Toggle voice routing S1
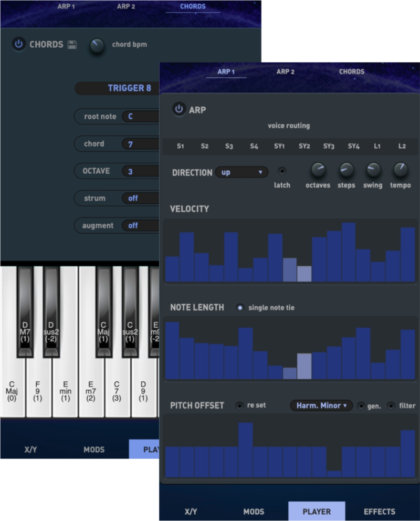This screenshot has height=521, width=420. point(180,146)
